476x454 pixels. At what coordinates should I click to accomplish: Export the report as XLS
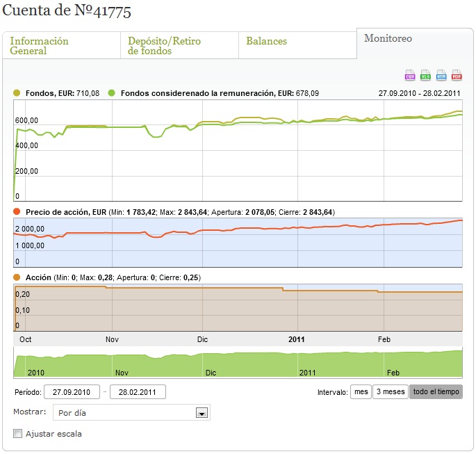[425, 75]
